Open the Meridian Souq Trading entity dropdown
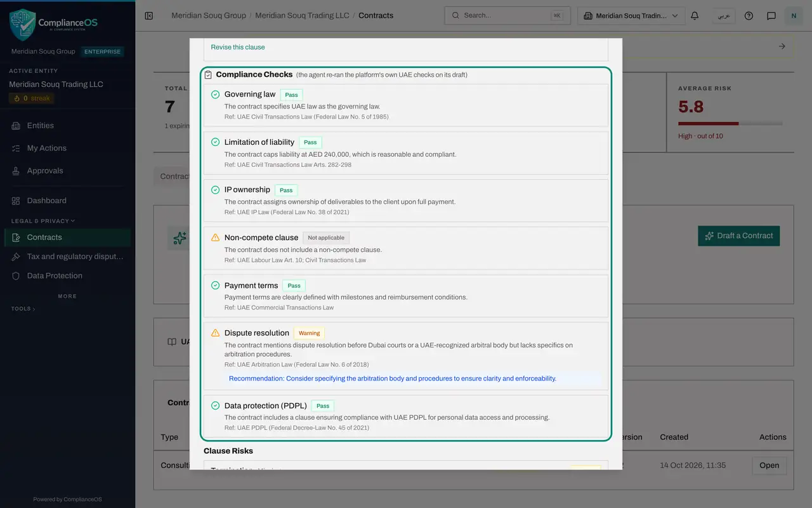The height and width of the screenshot is (508, 812). pos(631,16)
